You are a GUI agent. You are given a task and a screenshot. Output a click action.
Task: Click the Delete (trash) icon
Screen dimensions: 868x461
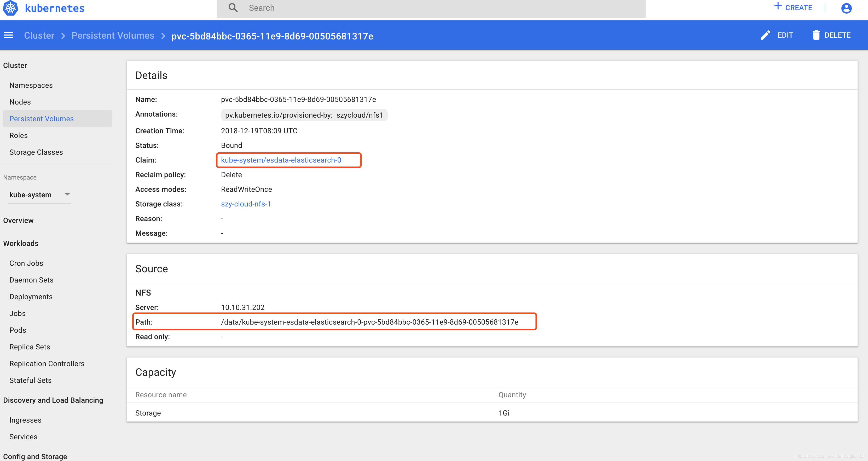point(816,36)
